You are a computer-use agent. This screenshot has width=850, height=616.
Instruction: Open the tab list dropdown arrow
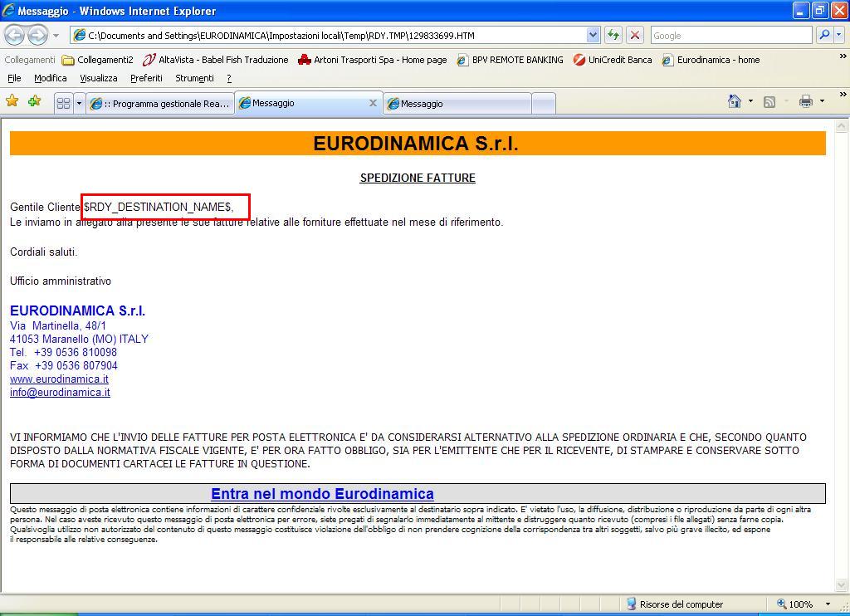point(79,103)
